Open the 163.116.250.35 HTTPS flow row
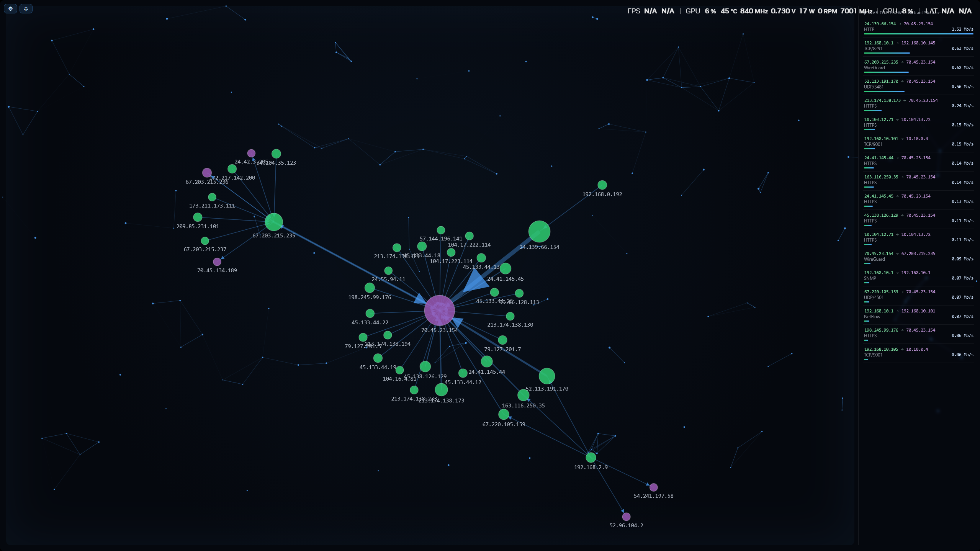Screen dimensions: 980x551 (918, 181)
